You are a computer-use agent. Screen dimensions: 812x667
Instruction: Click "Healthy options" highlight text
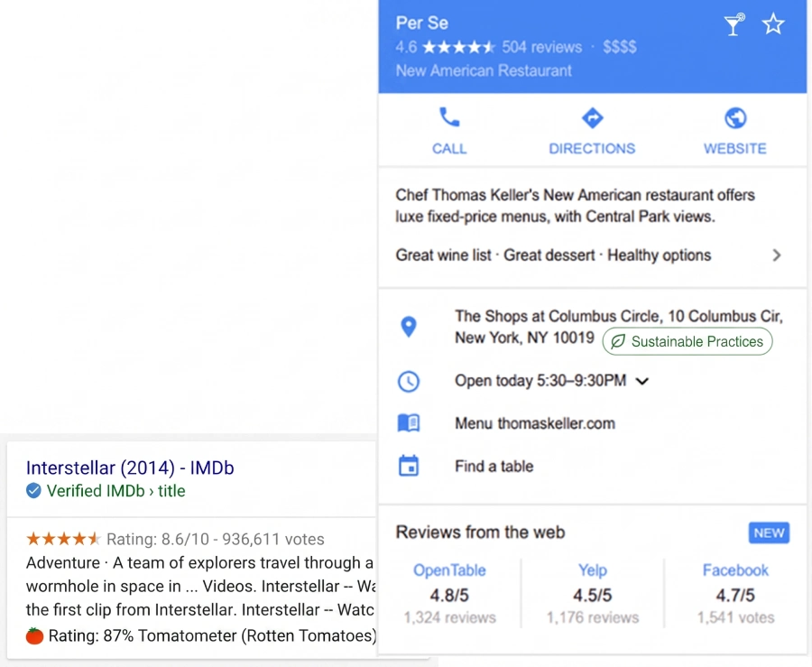(659, 255)
